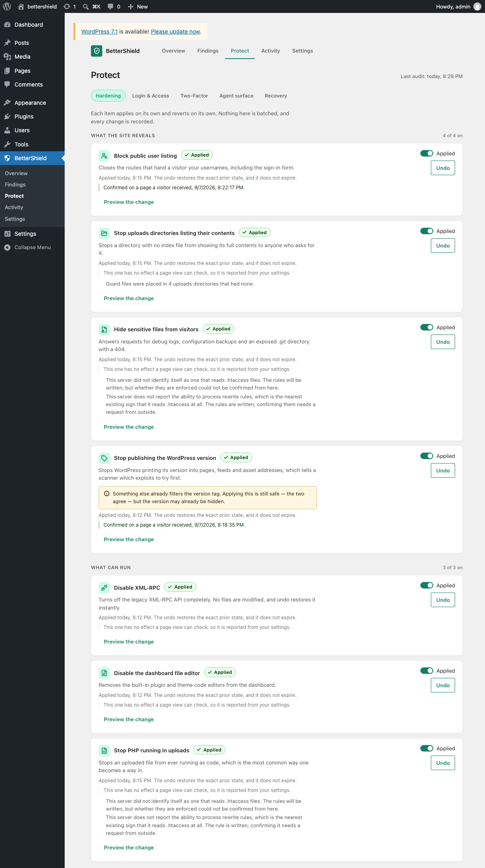Open the Settings tab in BetterShield header
Image resolution: width=485 pixels, height=868 pixels.
pyautogui.click(x=302, y=51)
